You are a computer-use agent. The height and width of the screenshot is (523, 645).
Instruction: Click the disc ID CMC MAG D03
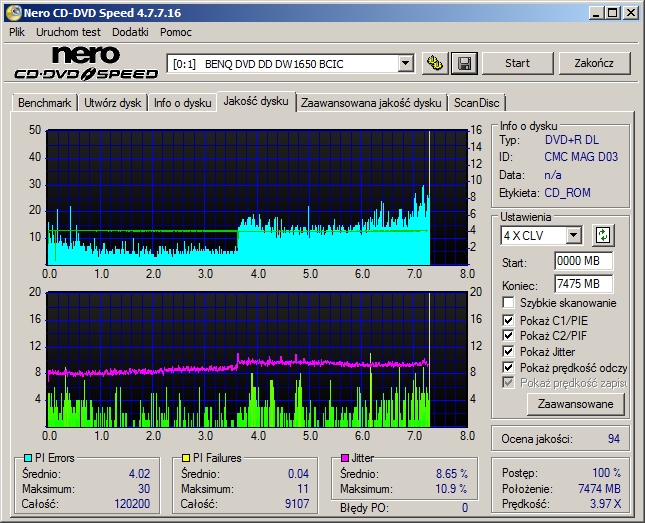pyautogui.click(x=581, y=157)
